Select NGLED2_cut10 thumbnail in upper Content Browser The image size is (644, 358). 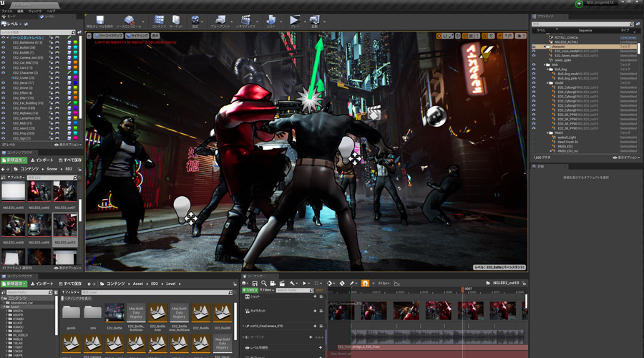pyautogui.click(x=65, y=226)
